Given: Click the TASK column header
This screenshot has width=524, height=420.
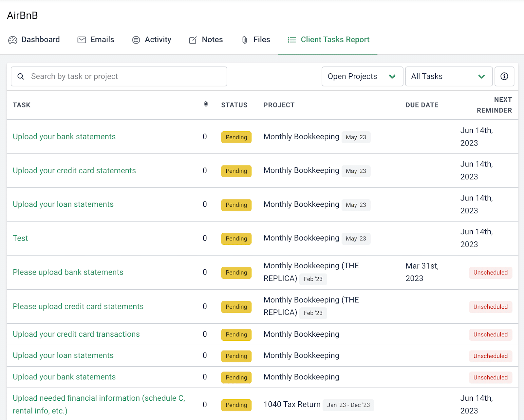Looking at the screenshot, I should (22, 105).
